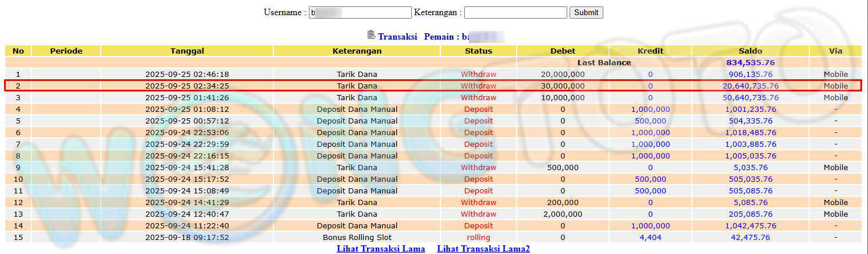Click the Bonus Rolling Slot entry
The image size is (868, 254).
(x=357, y=237)
